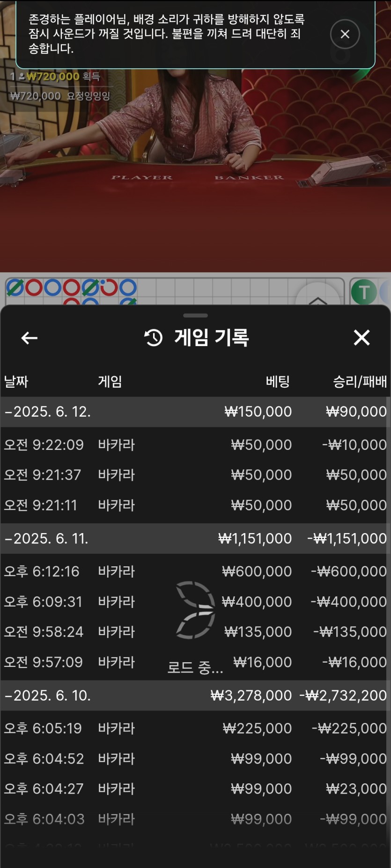Viewport: 391px width, 868px height.
Task: Tap the BANKER area on the table
Action: (x=249, y=178)
